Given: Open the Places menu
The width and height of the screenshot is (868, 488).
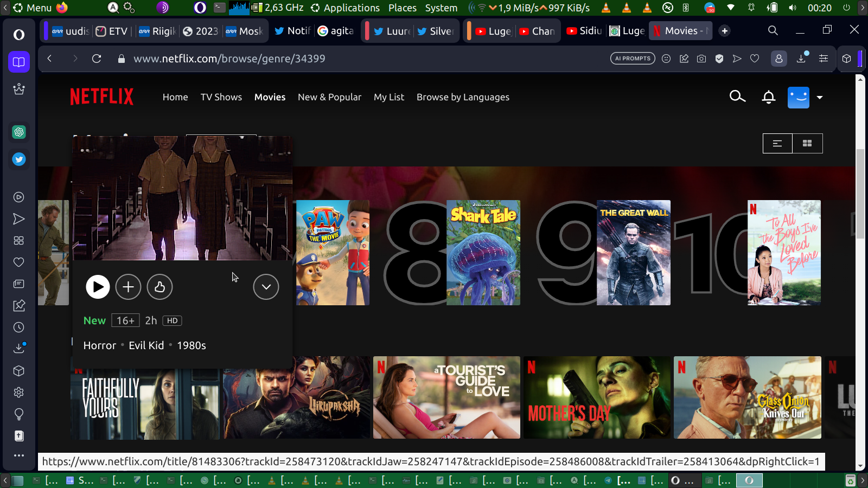Looking at the screenshot, I should (403, 8).
